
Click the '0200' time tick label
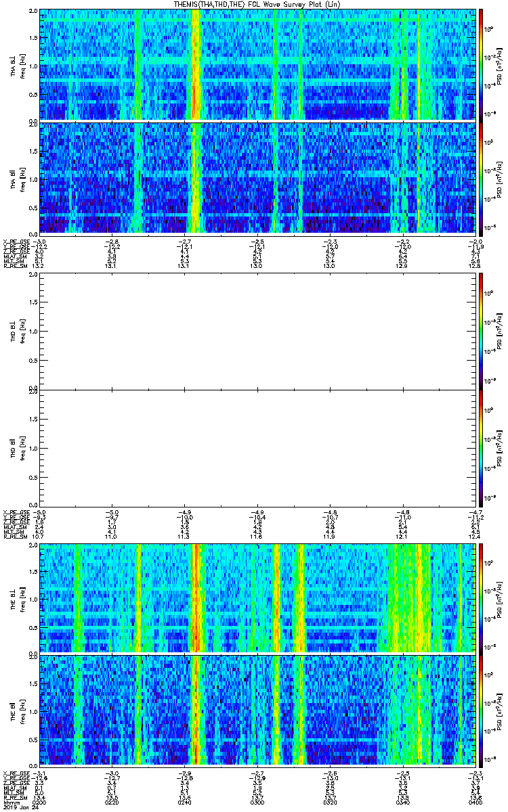[39, 803]
